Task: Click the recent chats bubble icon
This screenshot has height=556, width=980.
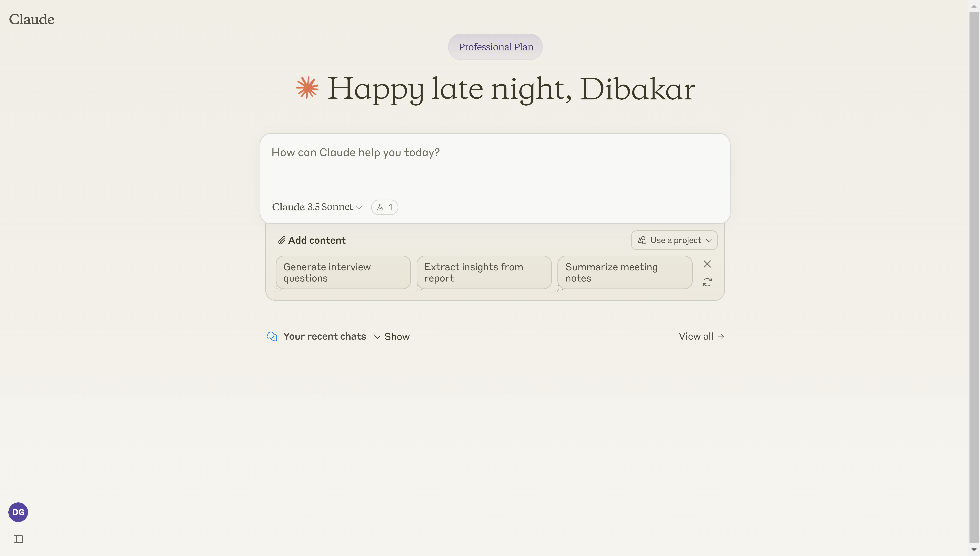Action: [272, 336]
